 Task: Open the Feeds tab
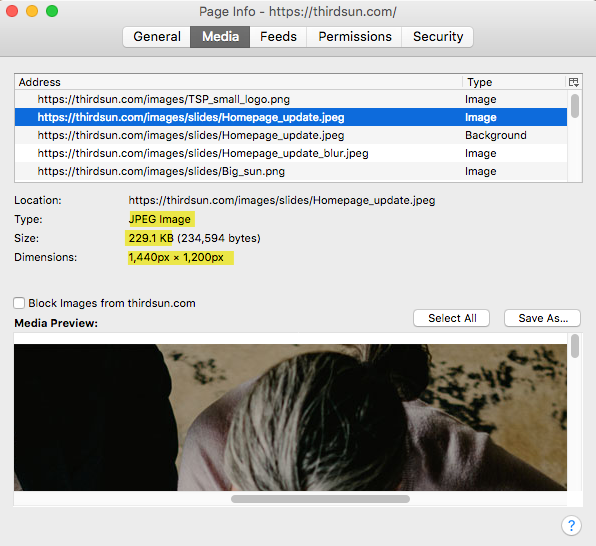278,37
